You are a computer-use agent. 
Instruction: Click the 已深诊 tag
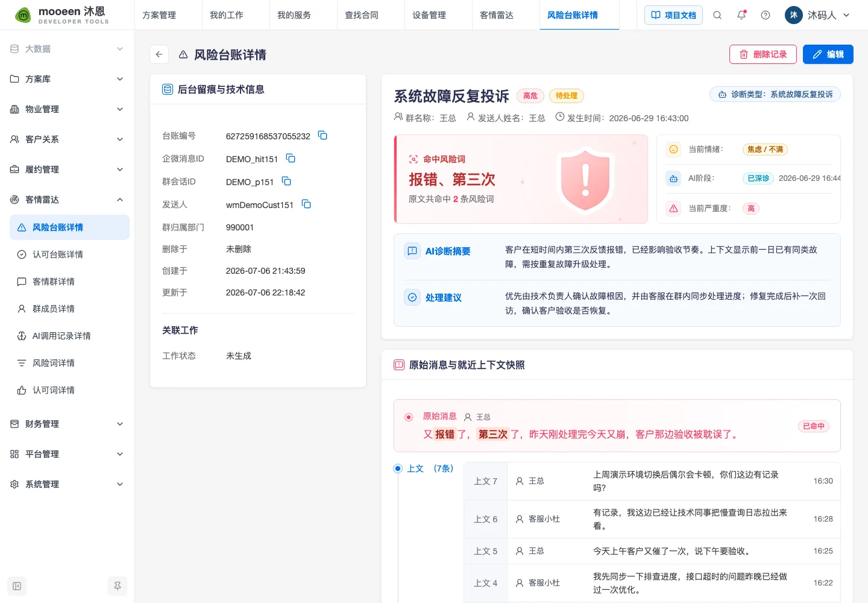pos(758,178)
